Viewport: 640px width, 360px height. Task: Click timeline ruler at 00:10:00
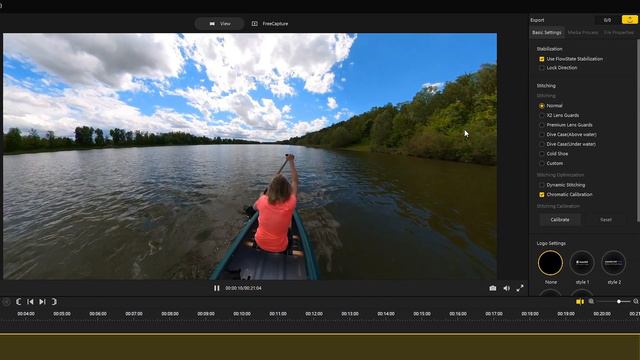point(242,314)
